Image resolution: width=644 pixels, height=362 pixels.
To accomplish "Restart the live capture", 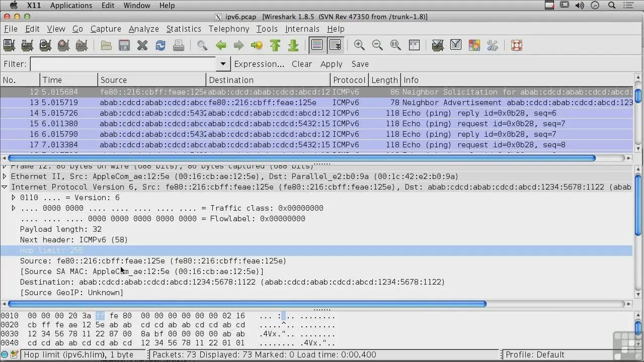I will [x=82, y=45].
